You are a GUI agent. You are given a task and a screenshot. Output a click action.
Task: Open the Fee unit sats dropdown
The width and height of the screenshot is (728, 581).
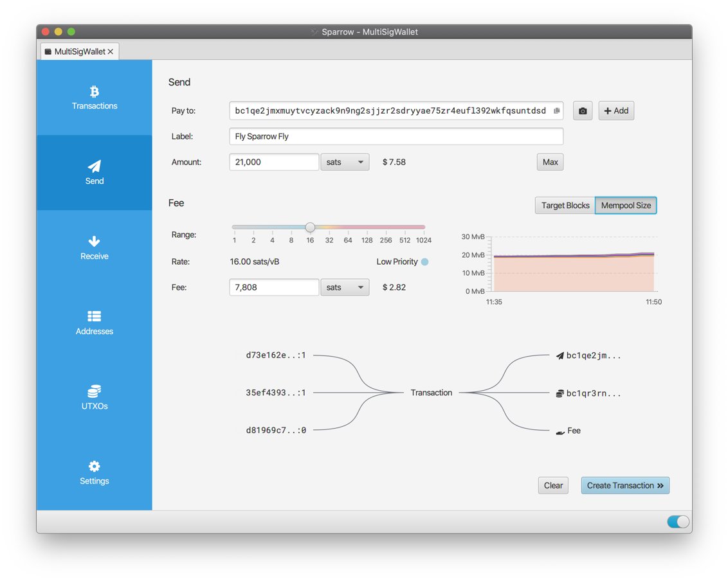pos(345,287)
